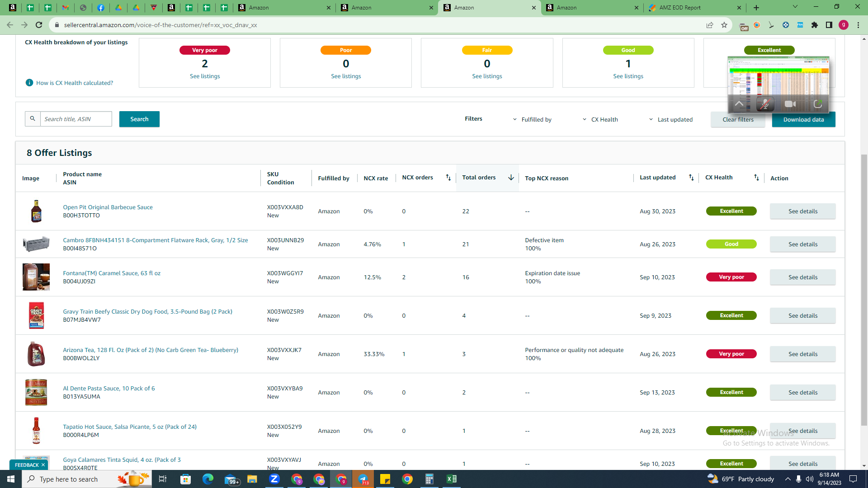Open Excel from the taskbar
The width and height of the screenshot is (868, 488).
click(x=452, y=479)
